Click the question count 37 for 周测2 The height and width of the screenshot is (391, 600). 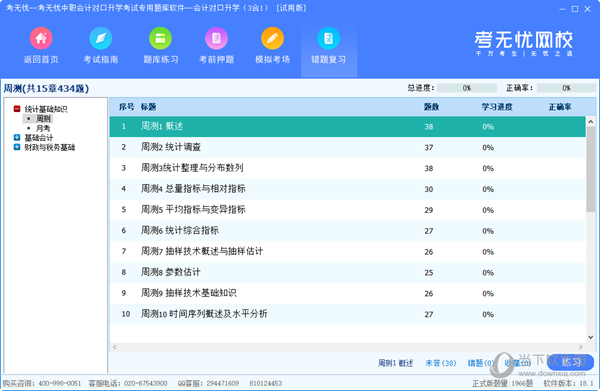tap(429, 148)
